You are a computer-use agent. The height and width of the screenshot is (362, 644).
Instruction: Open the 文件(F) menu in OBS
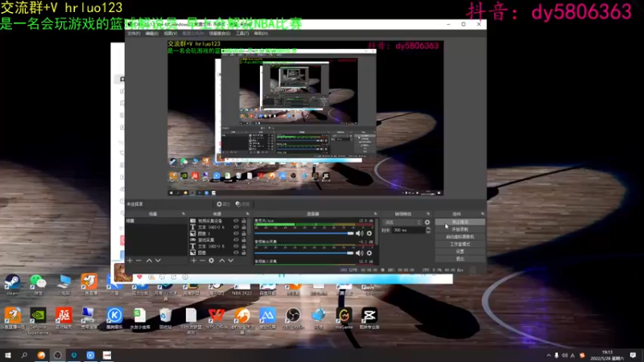pyautogui.click(x=134, y=33)
